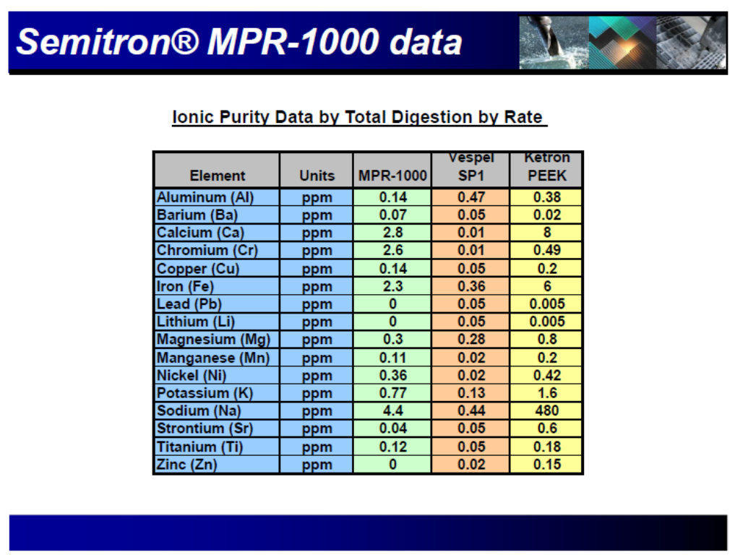Click the "Ketron PEEK" column header

[546, 170]
